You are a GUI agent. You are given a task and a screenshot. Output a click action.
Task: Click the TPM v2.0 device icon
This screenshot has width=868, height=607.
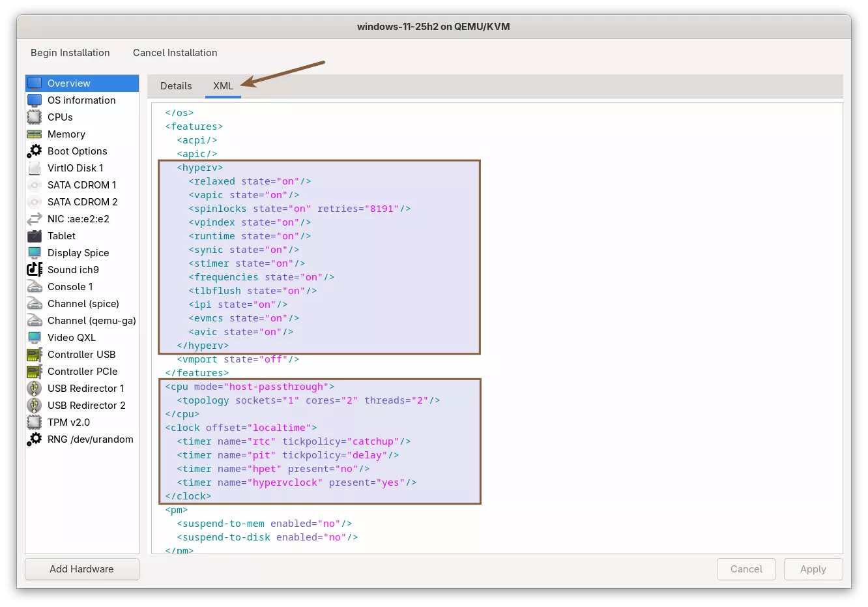[35, 422]
